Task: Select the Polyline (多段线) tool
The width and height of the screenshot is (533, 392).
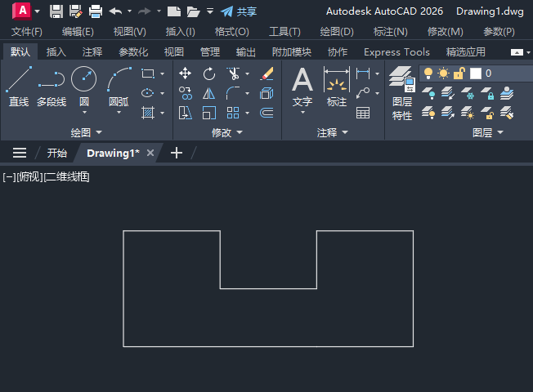Action: [x=52, y=87]
